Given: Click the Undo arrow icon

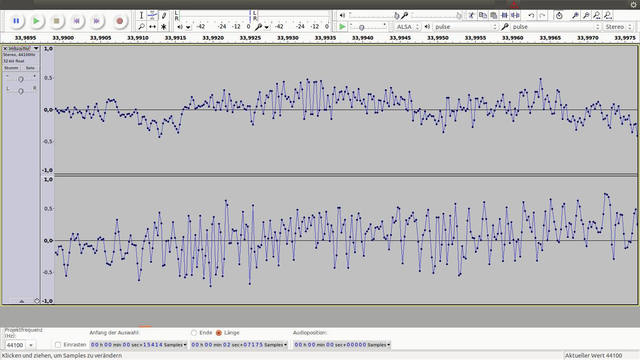Looking at the screenshot, I should (x=531, y=16).
